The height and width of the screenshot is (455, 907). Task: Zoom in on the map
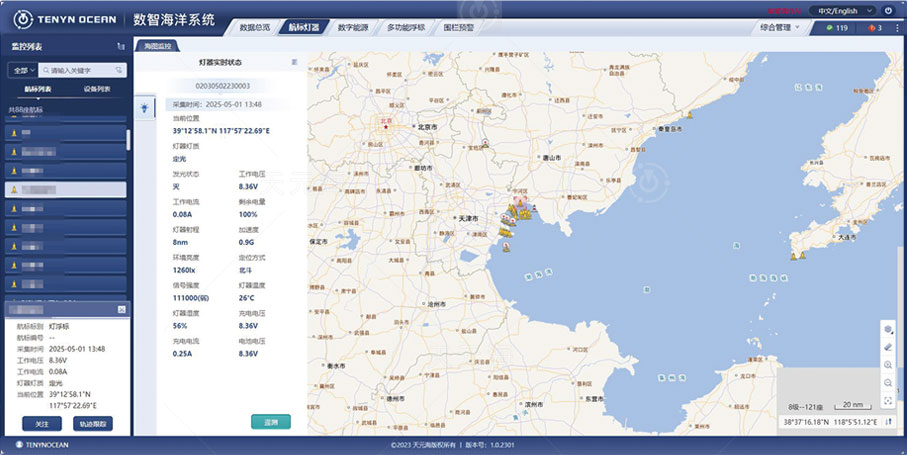888,365
